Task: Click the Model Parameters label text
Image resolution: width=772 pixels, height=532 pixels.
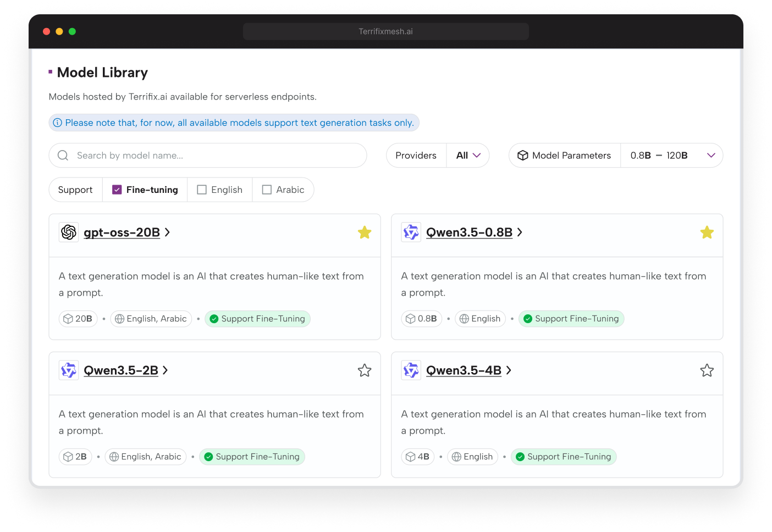Action: pyautogui.click(x=571, y=156)
